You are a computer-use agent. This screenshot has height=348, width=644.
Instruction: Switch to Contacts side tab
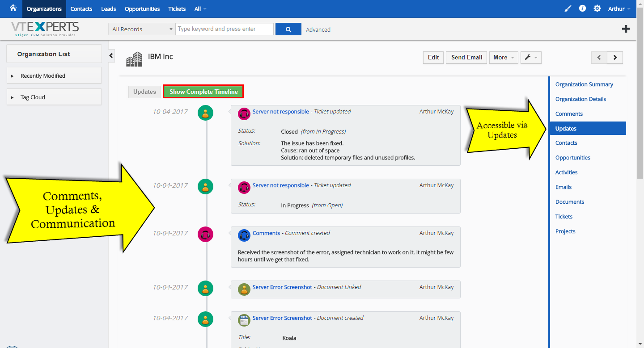click(x=566, y=143)
